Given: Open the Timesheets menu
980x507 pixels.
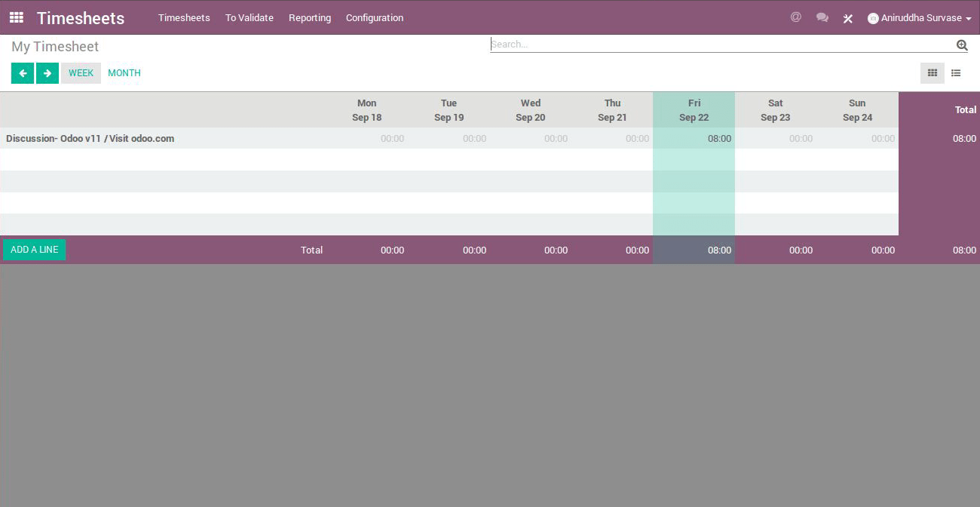Looking at the screenshot, I should point(184,17).
